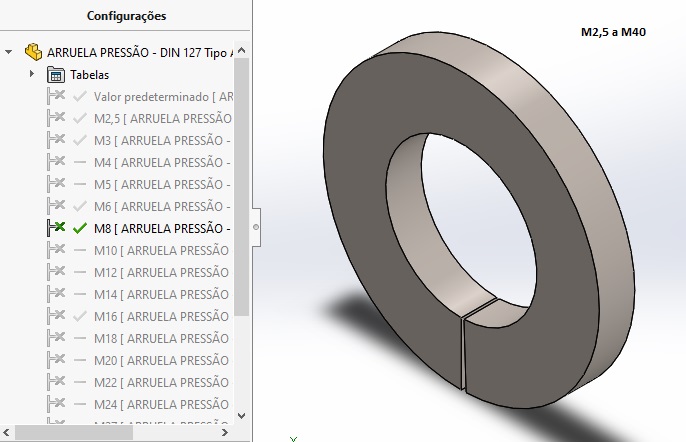The height and width of the screenshot is (442, 686).
Task: Click the active M8 configuration flag icon
Action: tap(56, 228)
